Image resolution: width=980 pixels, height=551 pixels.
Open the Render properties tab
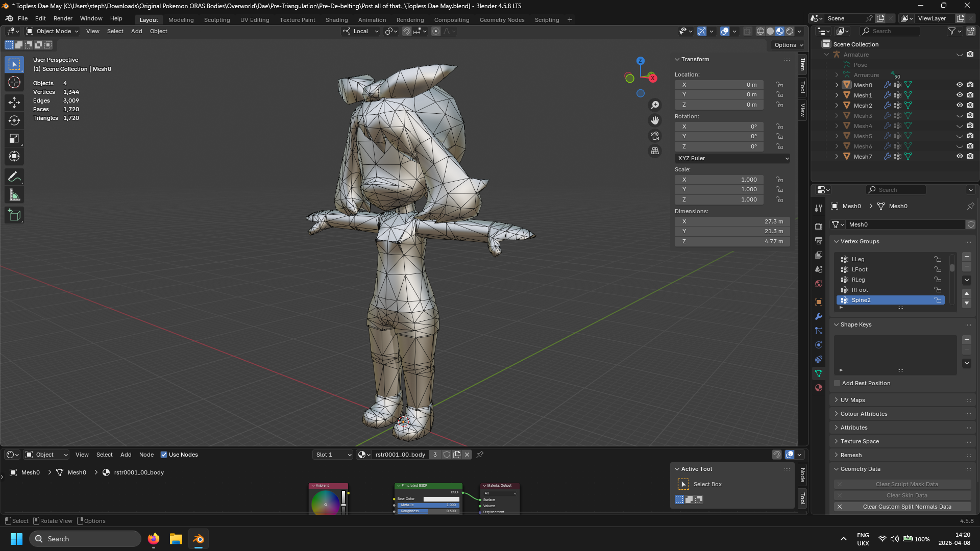click(819, 226)
